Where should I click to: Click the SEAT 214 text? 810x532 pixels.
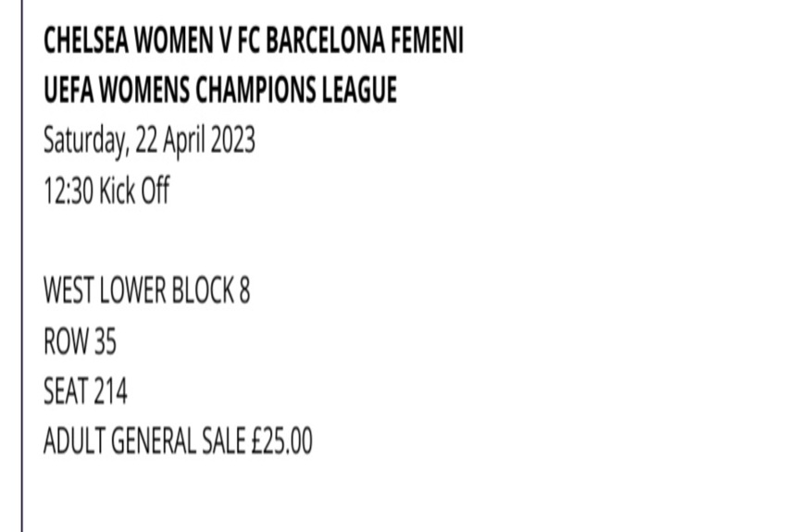pyautogui.click(x=85, y=391)
